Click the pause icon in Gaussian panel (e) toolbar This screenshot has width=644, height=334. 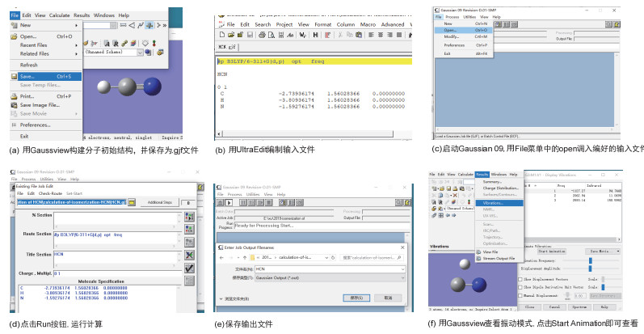(x=243, y=202)
